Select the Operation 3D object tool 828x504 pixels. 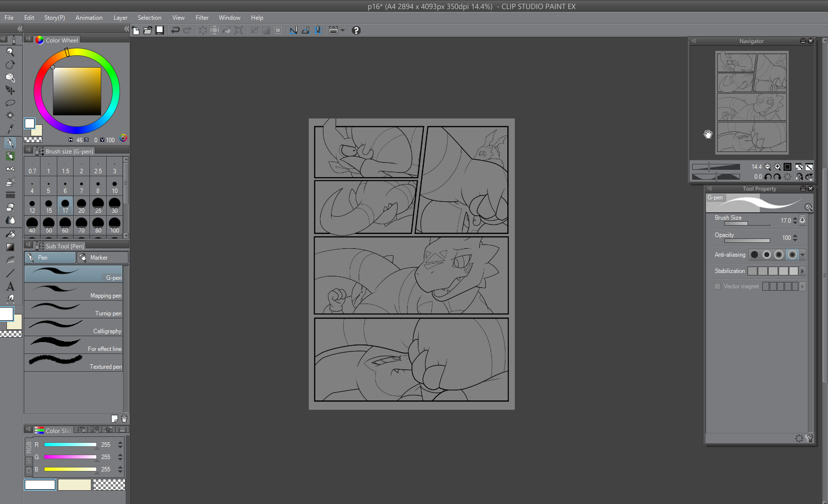click(x=10, y=78)
